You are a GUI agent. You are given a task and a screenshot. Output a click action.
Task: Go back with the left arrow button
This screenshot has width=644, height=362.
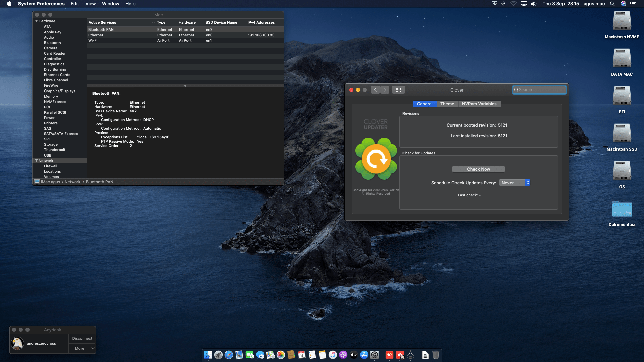click(x=375, y=90)
